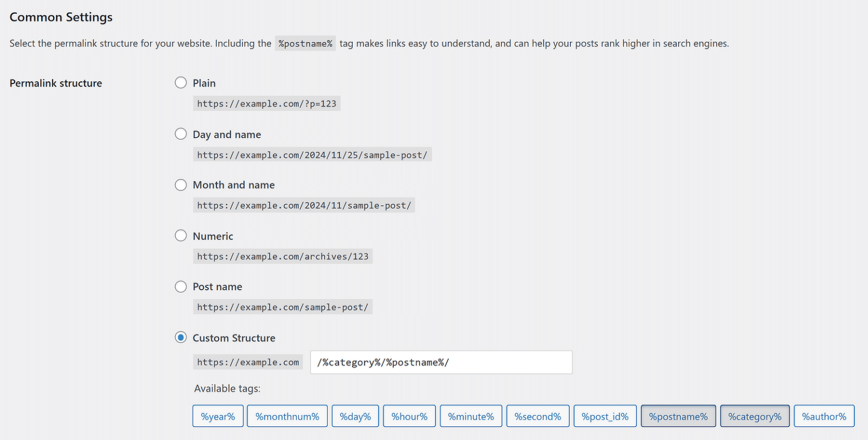Click the 2024/11/sample-post example URL

(x=304, y=205)
